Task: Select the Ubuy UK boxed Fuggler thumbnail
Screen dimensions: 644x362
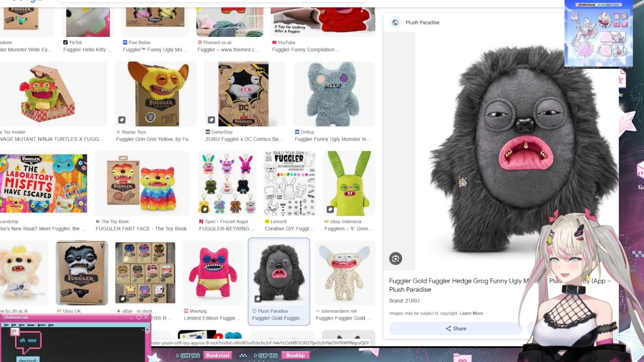Action: pos(82,273)
